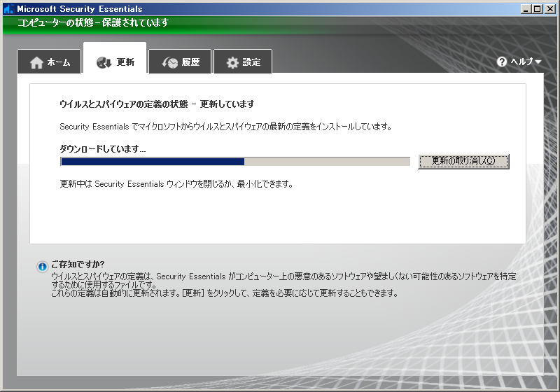
Task: Select the 更新 tab label
Action: click(125, 62)
